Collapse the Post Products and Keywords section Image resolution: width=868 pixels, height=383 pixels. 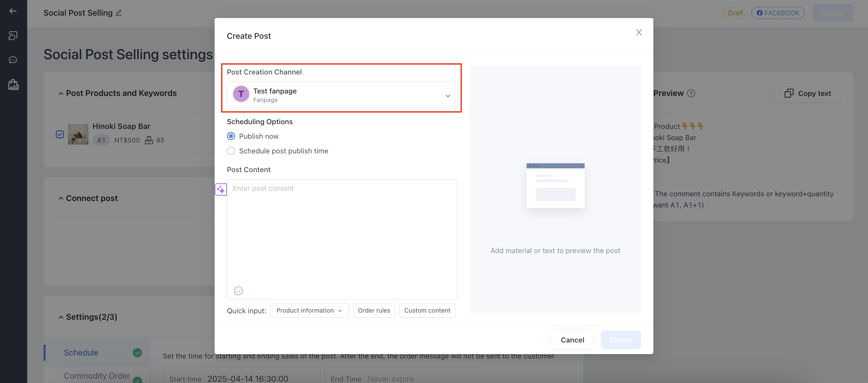click(61, 94)
